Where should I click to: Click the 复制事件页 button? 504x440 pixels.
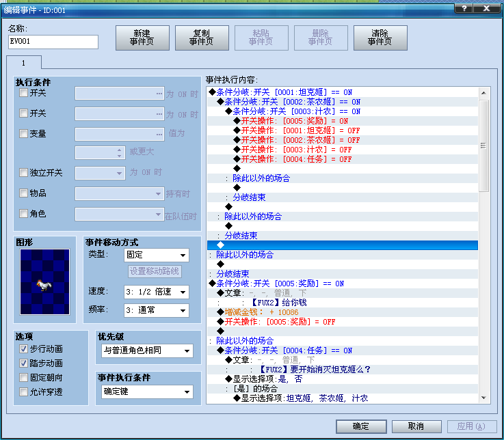pos(202,38)
